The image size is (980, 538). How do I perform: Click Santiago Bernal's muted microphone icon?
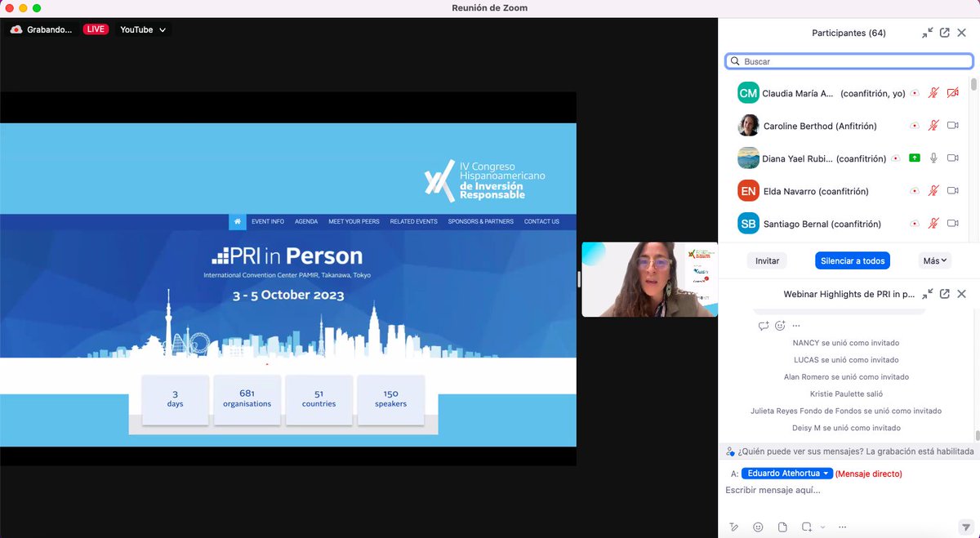(933, 224)
